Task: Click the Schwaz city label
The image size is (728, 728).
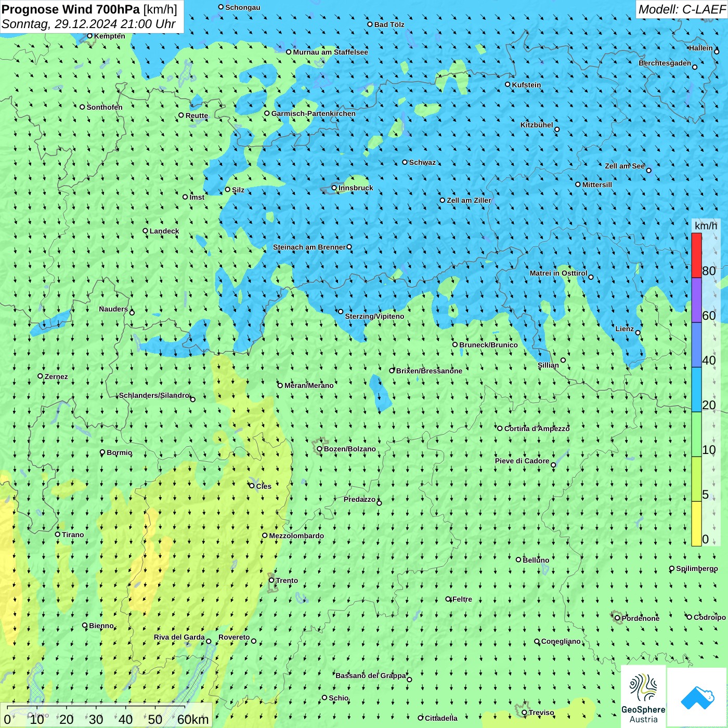Action: point(422,162)
